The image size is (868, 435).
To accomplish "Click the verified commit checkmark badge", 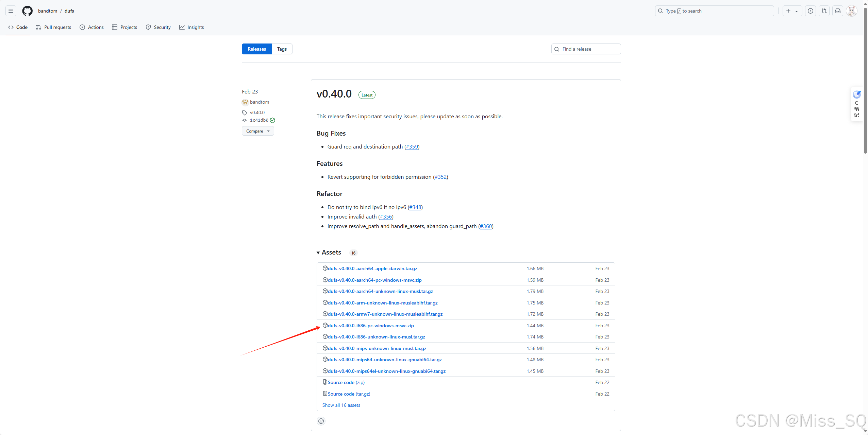I will coord(272,120).
